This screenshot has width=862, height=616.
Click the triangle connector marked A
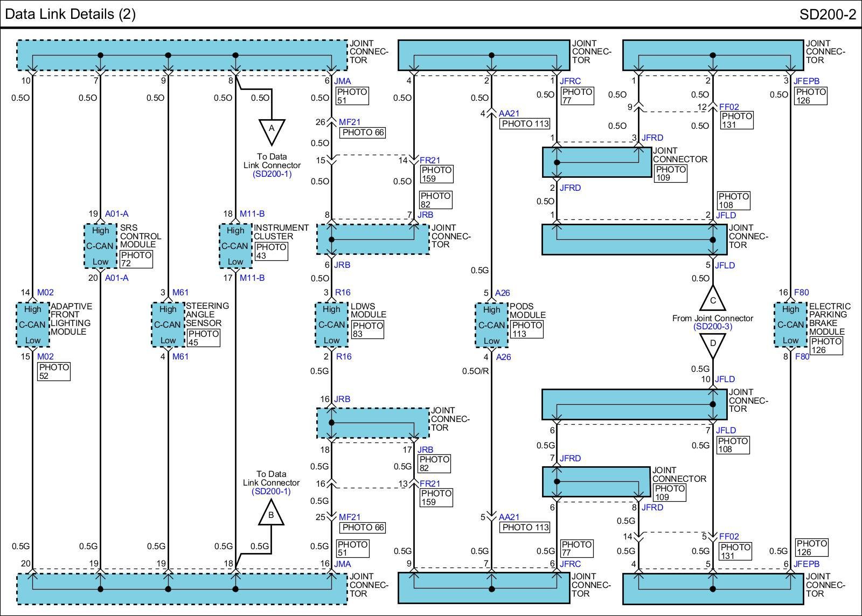pos(272,130)
